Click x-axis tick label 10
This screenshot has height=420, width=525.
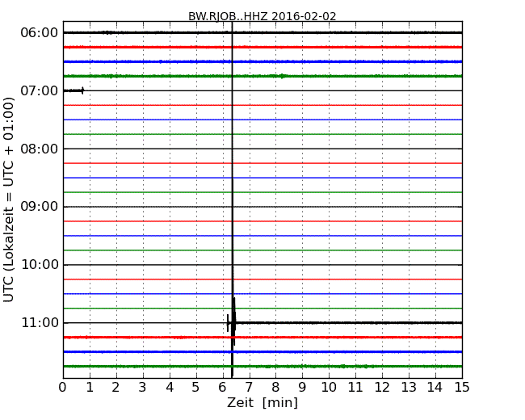(329, 388)
